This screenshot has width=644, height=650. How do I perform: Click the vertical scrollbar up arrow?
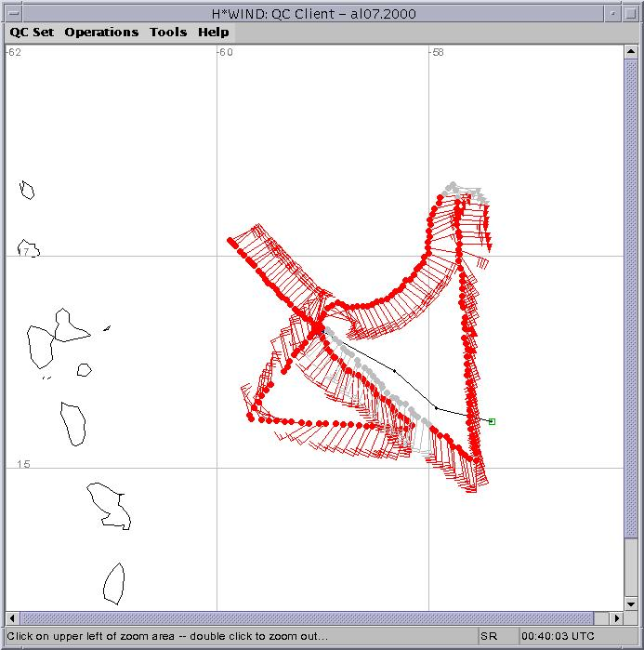click(631, 52)
